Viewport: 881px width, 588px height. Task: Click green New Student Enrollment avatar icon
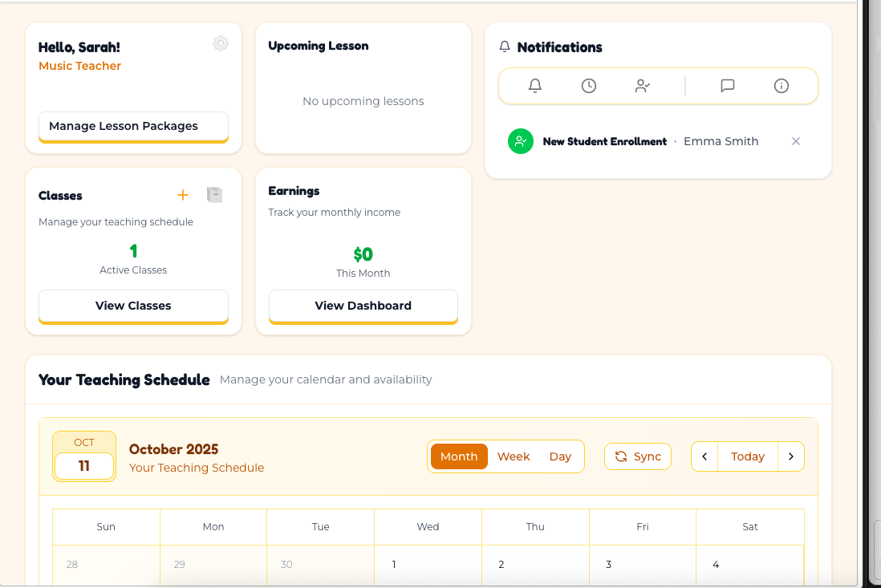pos(521,141)
